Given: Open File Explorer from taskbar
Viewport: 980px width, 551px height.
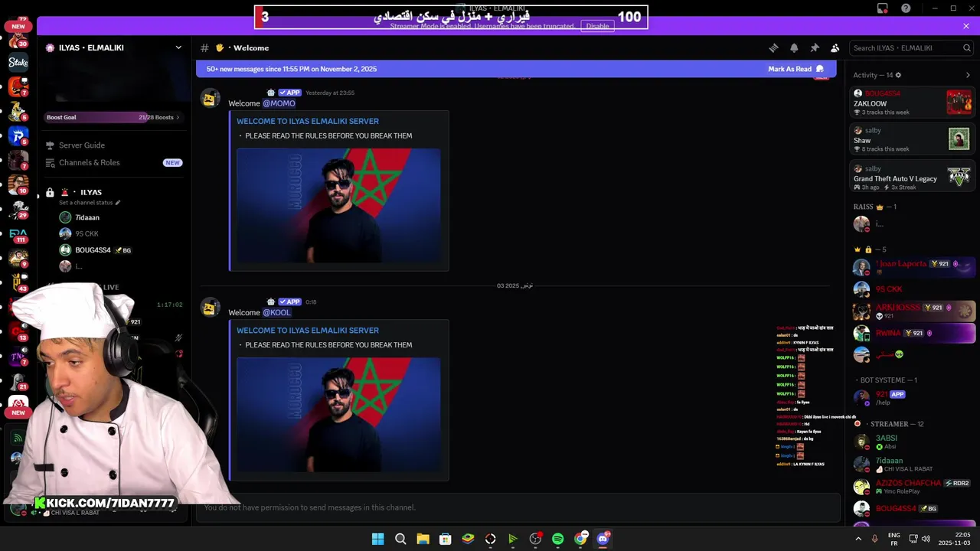Looking at the screenshot, I should tap(423, 539).
